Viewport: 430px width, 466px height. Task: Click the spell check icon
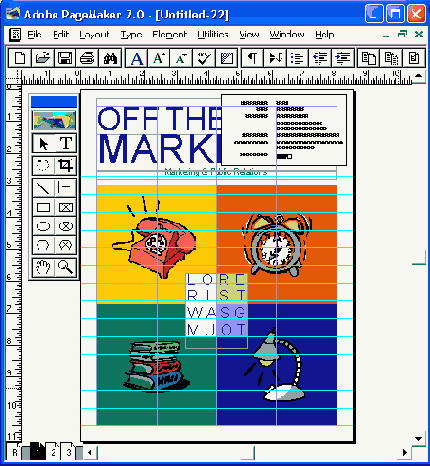[204, 58]
